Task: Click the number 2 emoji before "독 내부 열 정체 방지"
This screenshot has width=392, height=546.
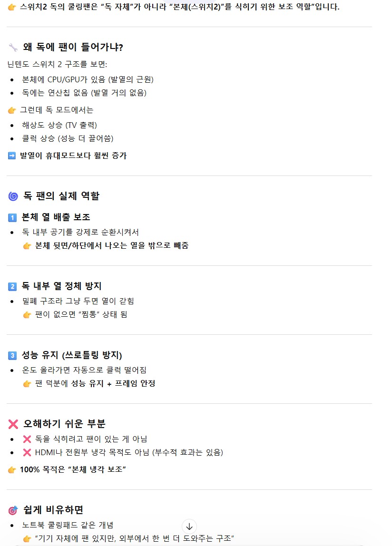Action: (x=12, y=286)
